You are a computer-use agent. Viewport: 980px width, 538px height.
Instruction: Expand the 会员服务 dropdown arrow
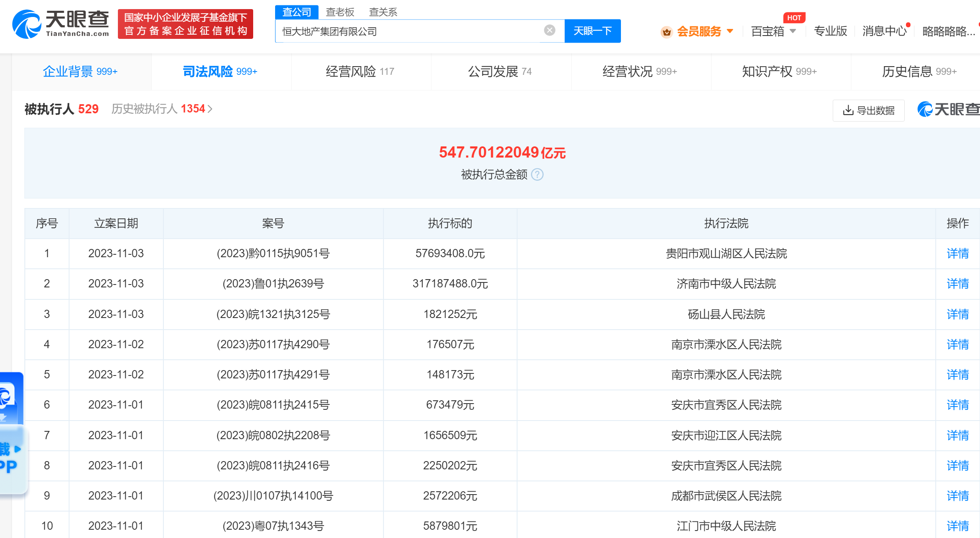[x=730, y=31]
